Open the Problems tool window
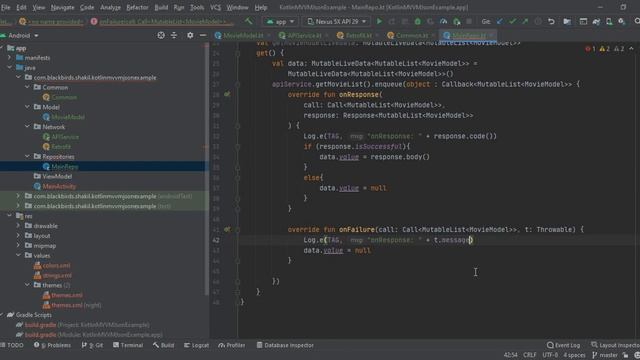Viewport: 640px width, 360px height. click(x=52, y=345)
